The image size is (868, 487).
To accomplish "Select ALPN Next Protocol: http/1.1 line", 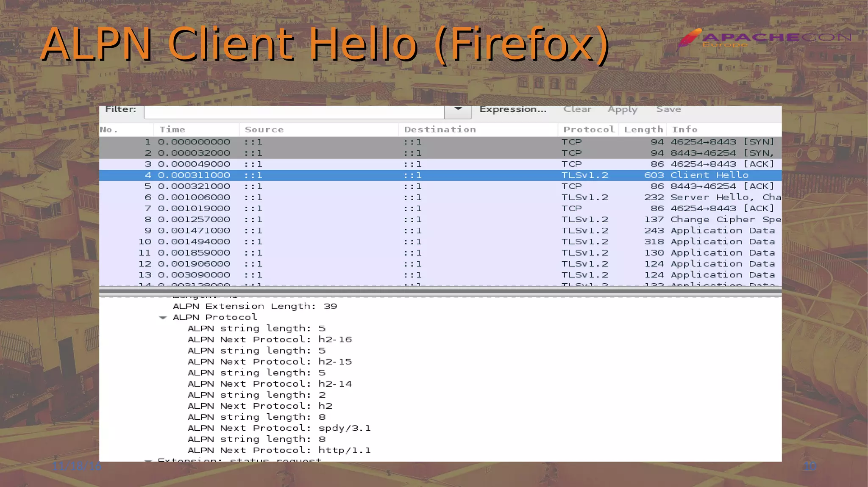I will pyautogui.click(x=279, y=451).
